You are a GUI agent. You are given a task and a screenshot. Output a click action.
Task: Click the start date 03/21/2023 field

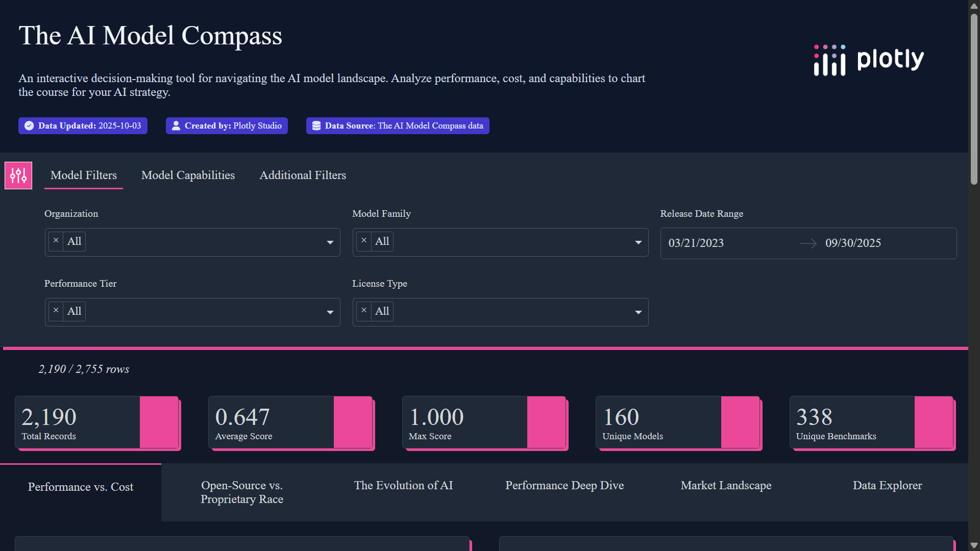696,243
